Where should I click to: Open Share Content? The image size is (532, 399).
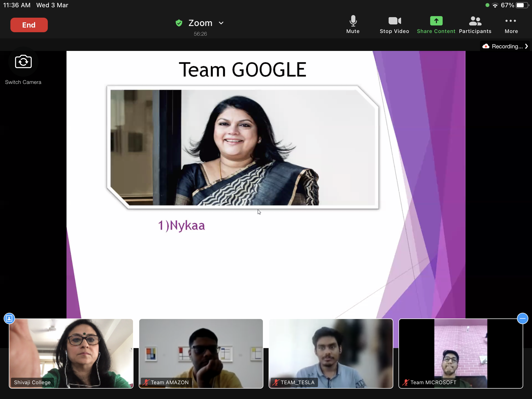(x=436, y=24)
